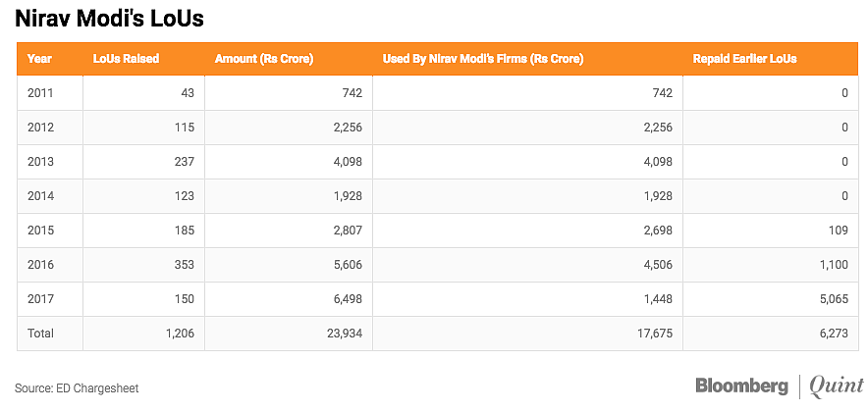Click the Amount (Rs Crore) header
This screenshot has width=868, height=412.
coord(264,58)
